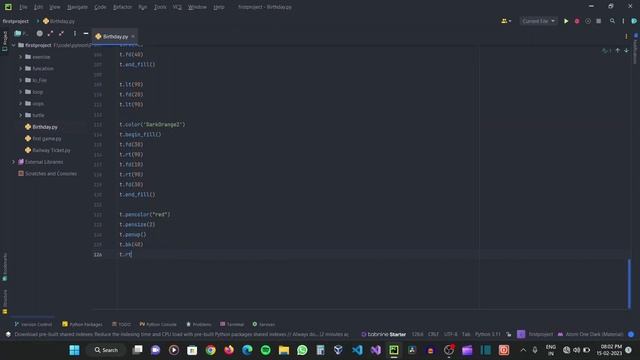640x360 pixels.
Task: Click the Debug bug icon
Action: pos(577,21)
